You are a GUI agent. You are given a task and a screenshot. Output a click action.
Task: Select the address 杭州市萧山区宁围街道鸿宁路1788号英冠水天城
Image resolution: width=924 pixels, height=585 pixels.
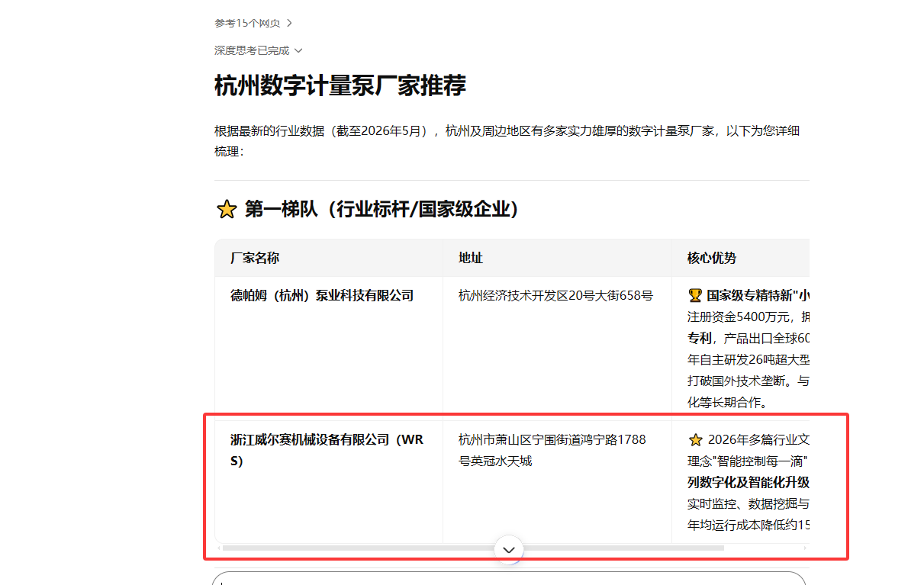point(552,450)
